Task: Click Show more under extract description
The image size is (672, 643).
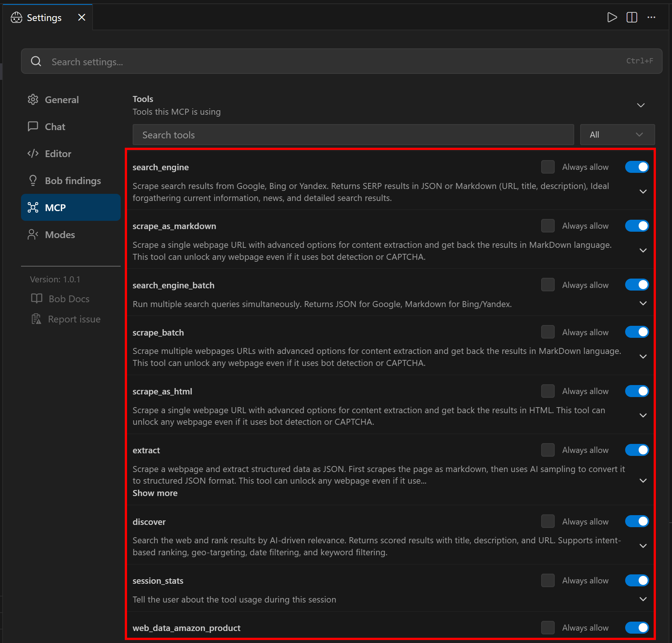Action: point(155,493)
